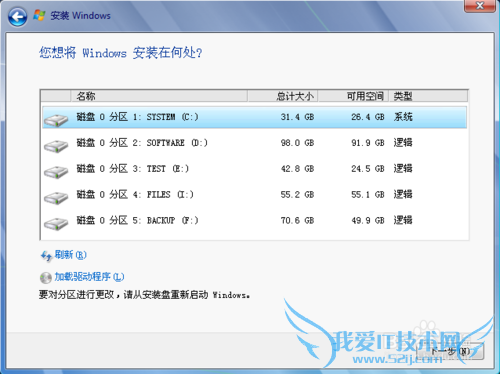Sort by the 总计大小 column header
The width and height of the screenshot is (500, 374).
click(283, 96)
